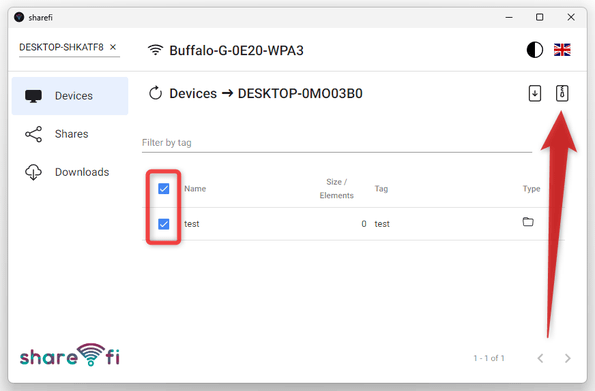Toggle the select-all checkbox in header
This screenshot has width=595, height=391.
(x=164, y=189)
